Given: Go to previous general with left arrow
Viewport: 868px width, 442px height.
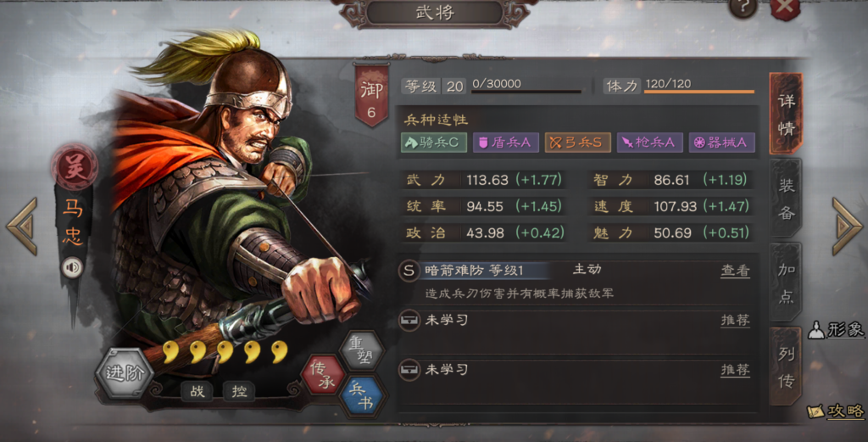Looking at the screenshot, I should 22,227.
